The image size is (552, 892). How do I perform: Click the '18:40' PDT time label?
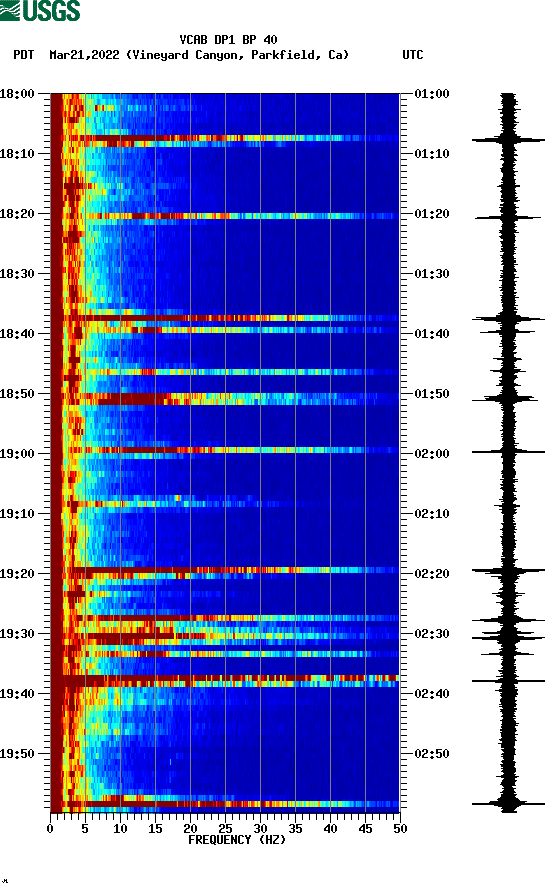(x=17, y=334)
